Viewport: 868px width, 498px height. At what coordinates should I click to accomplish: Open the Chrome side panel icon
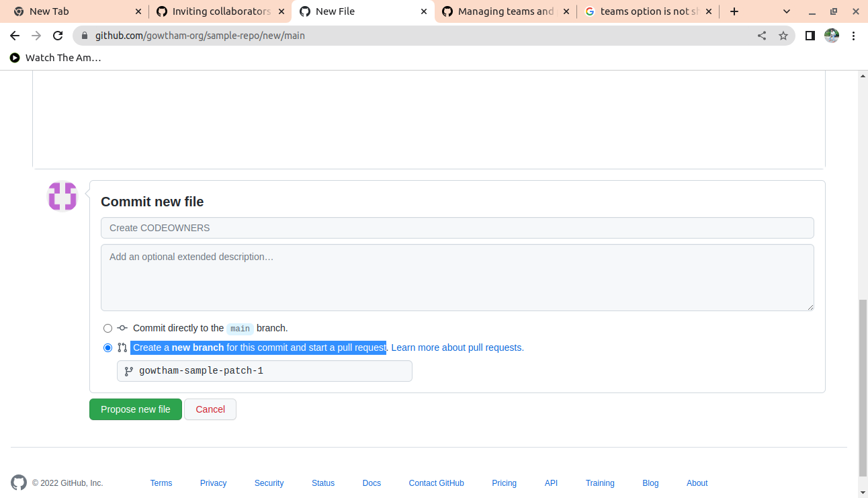click(810, 36)
